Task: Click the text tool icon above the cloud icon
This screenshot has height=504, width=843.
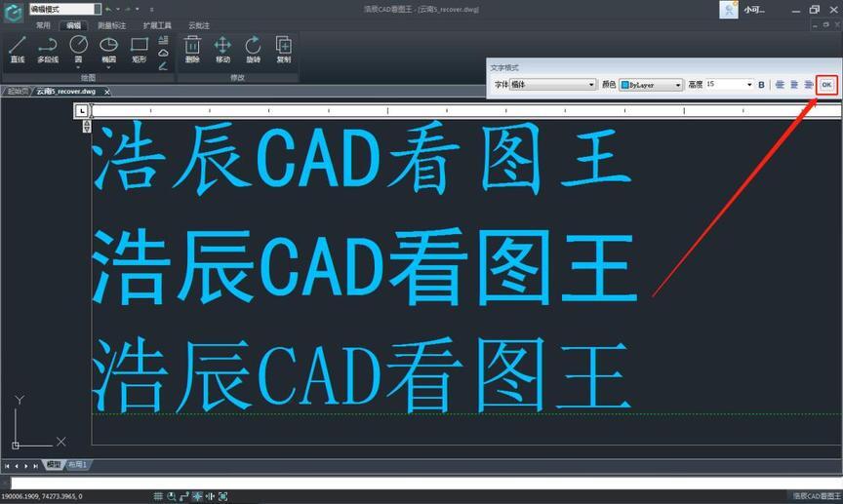Action: 164,40
